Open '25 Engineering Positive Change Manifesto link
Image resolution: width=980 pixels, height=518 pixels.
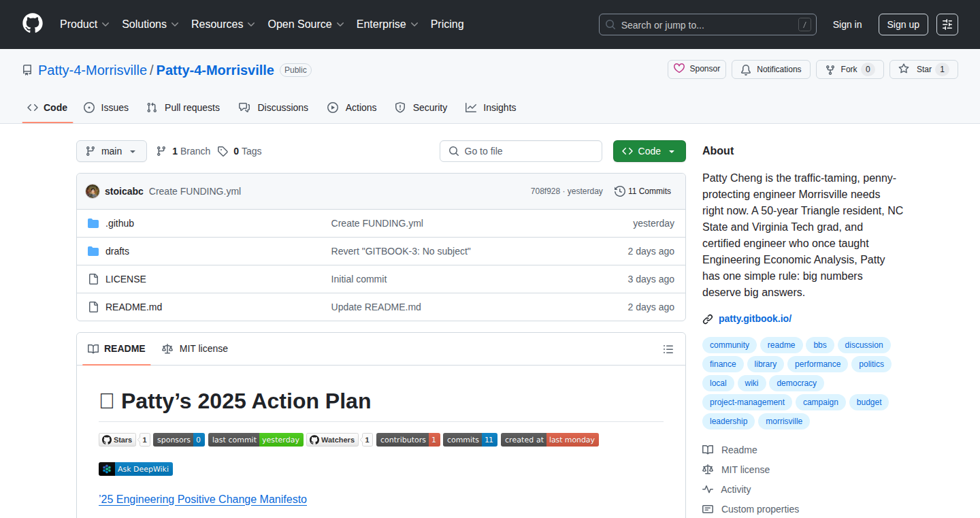[x=203, y=500]
